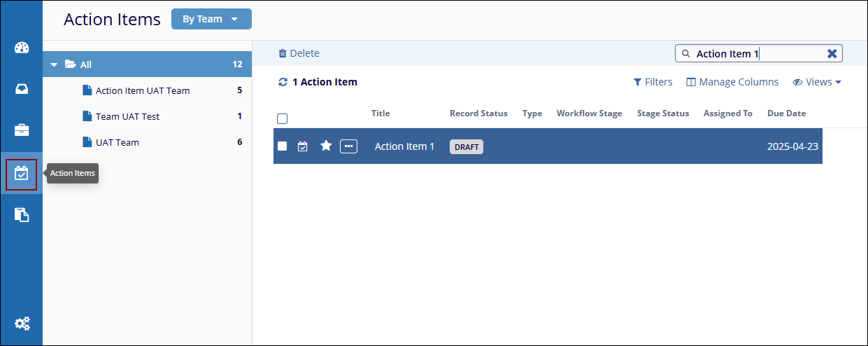868x346 pixels.
Task: Open the briefcase icon in sidebar
Action: tap(21, 130)
